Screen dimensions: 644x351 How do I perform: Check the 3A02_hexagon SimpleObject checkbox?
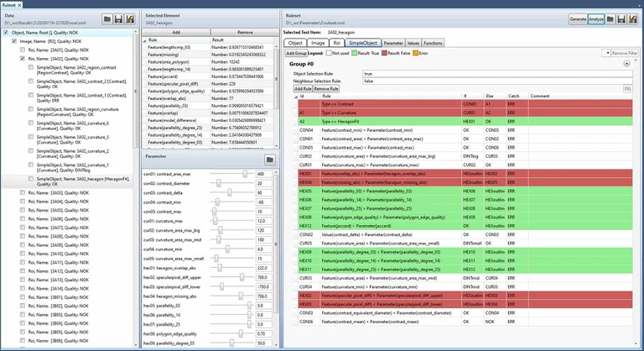31,179
